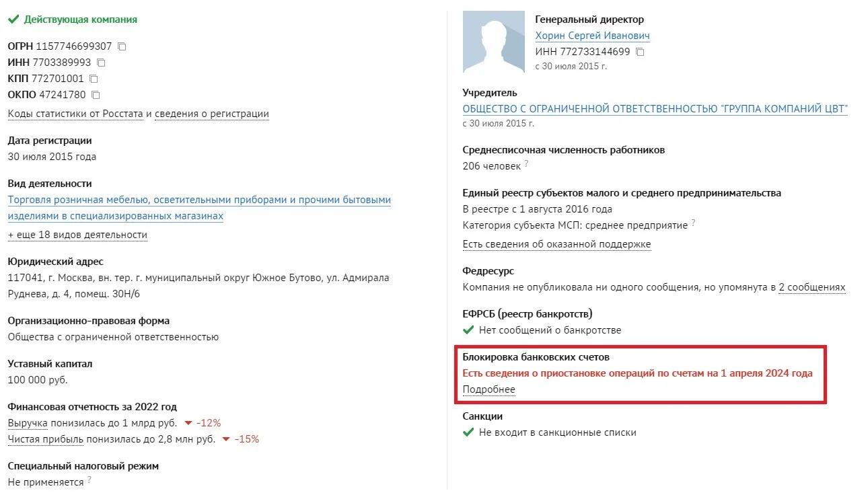View the 2 сообщениях Федресурс link
The height and width of the screenshot is (495, 868).
point(812,287)
